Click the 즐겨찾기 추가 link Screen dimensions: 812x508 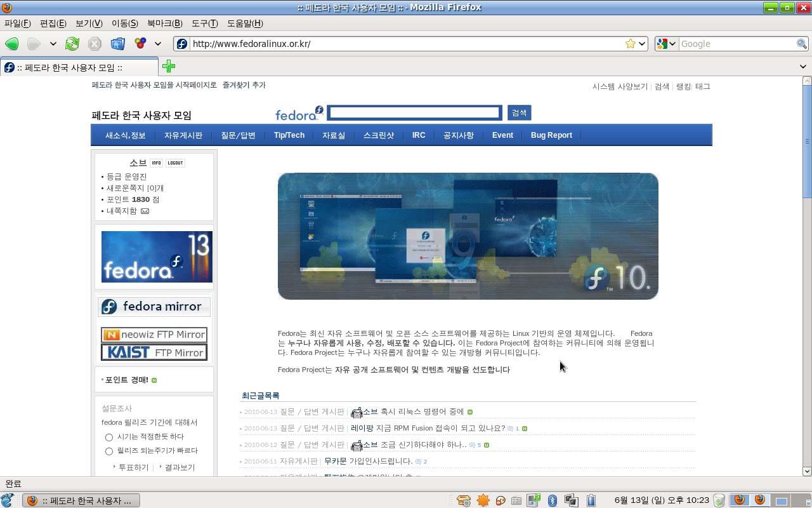(x=244, y=85)
